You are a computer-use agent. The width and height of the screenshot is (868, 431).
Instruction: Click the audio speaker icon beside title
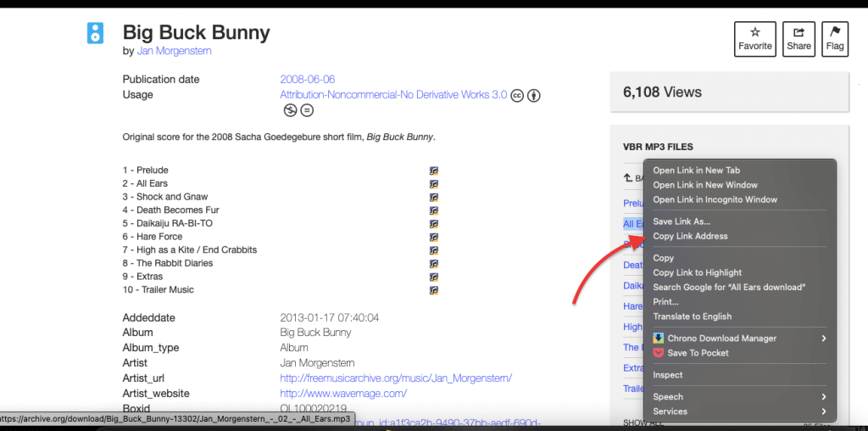[x=95, y=33]
